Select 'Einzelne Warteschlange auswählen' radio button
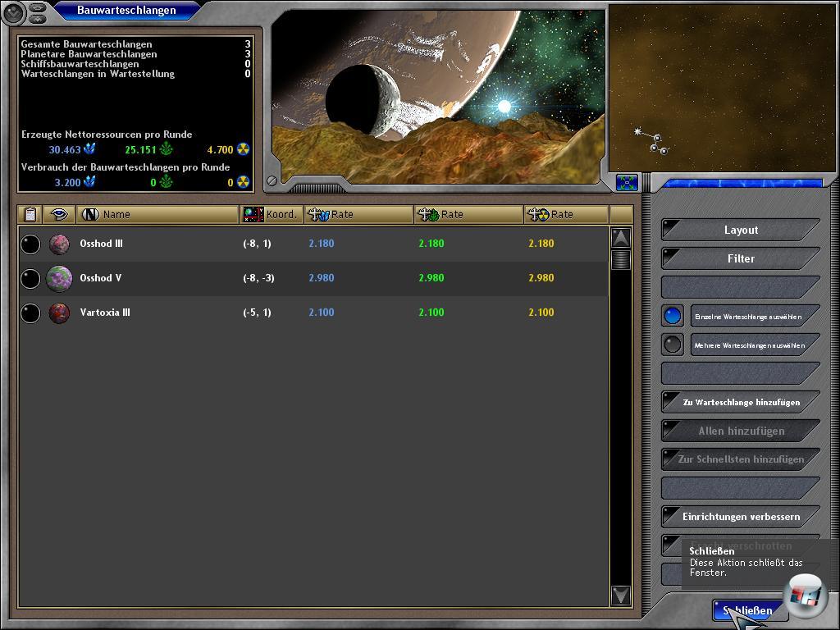Viewport: 840px width, 630px height. [x=673, y=316]
